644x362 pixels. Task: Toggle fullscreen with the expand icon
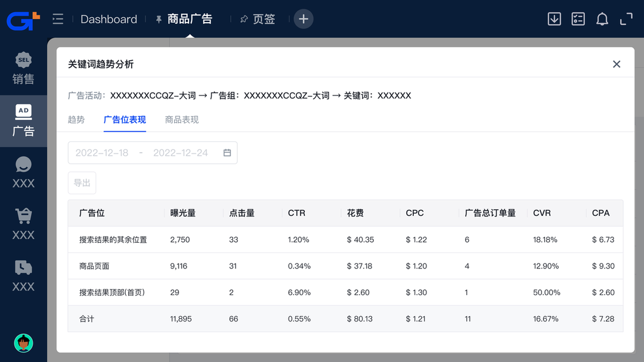click(626, 19)
